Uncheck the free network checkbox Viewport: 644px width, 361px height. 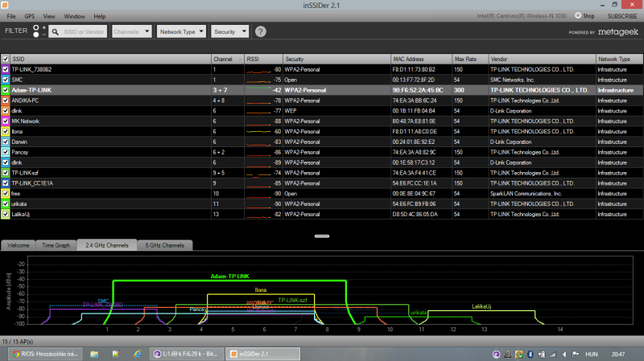pos(6,194)
